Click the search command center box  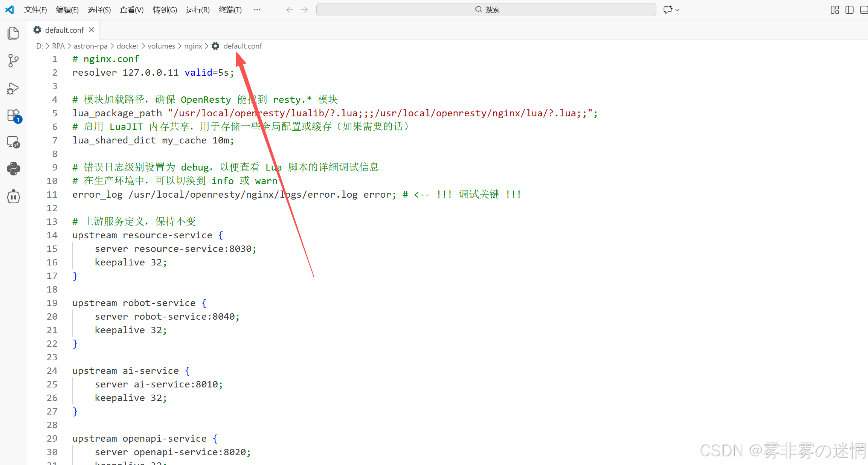[x=486, y=10]
